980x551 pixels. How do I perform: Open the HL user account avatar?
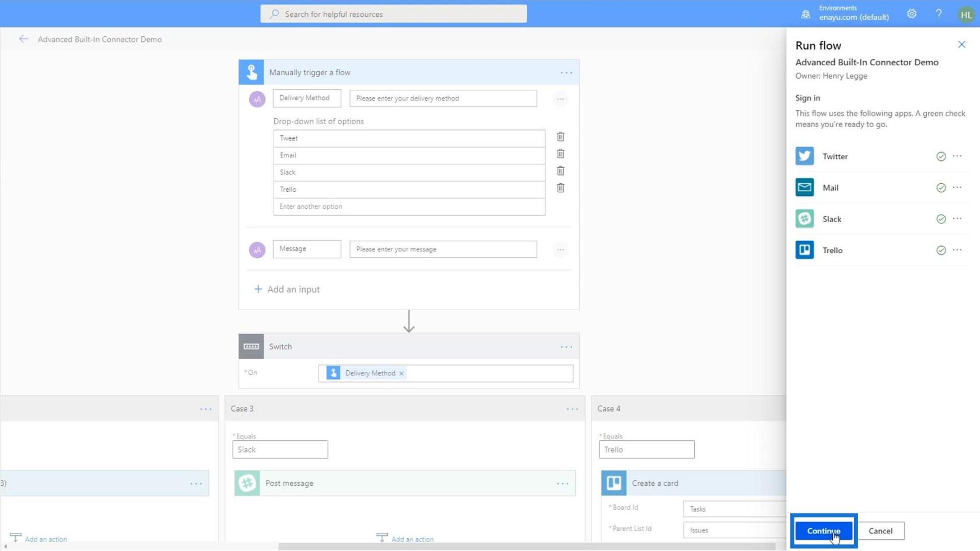[x=966, y=15]
